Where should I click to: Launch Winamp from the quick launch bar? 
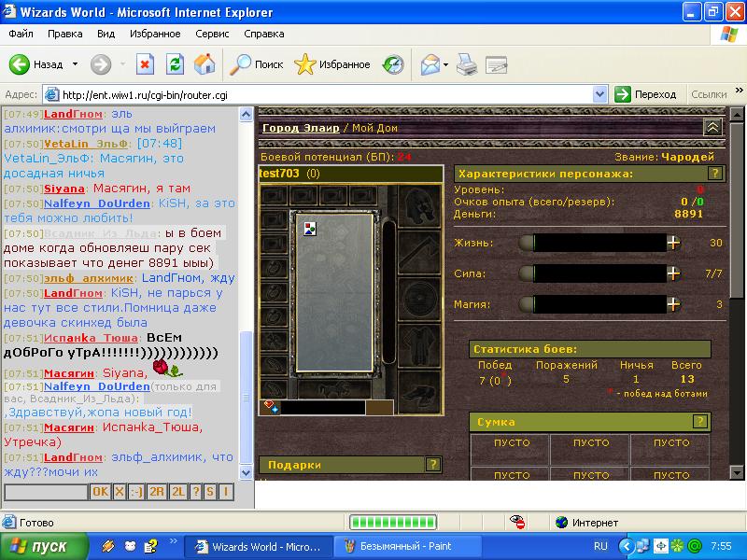[108, 546]
